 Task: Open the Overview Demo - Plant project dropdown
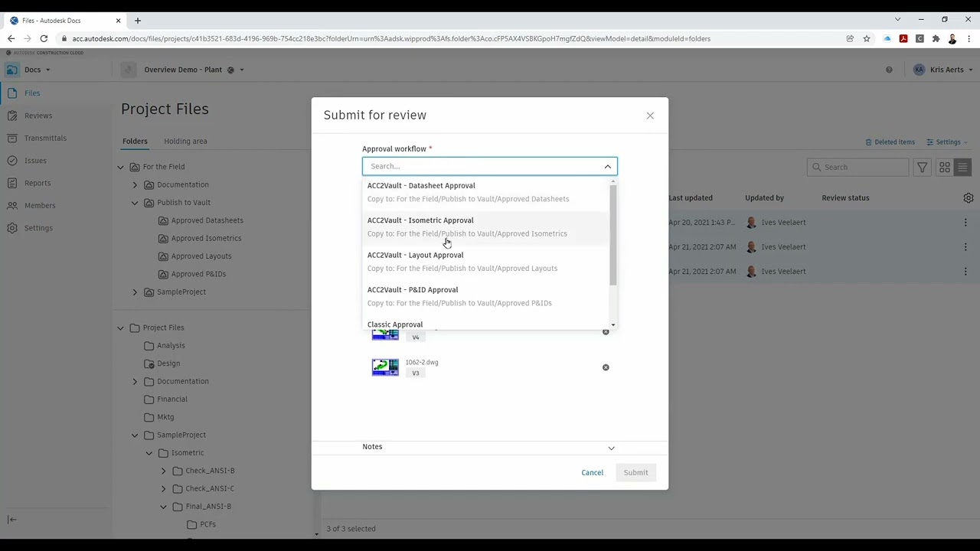click(x=194, y=70)
